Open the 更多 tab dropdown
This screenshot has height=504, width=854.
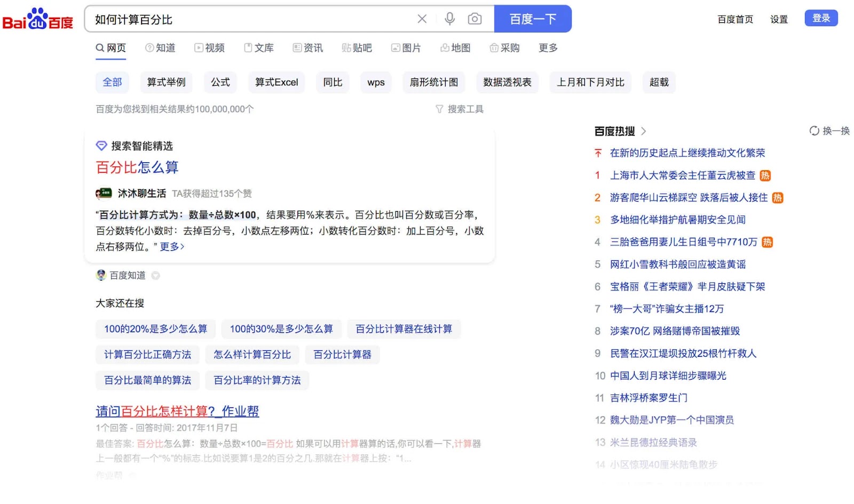(x=547, y=48)
